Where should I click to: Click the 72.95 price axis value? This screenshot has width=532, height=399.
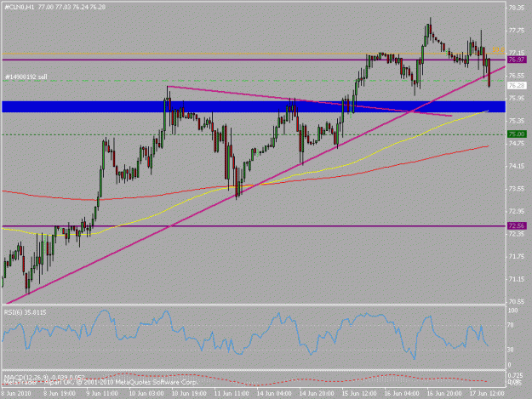(517, 211)
